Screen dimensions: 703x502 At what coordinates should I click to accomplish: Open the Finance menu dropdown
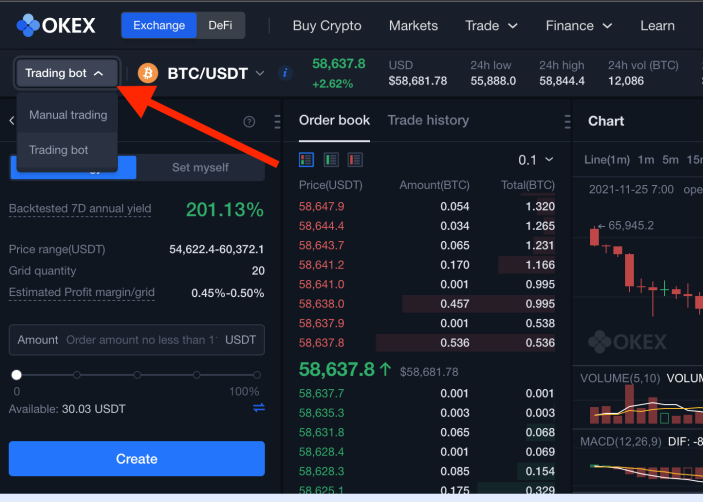(579, 26)
